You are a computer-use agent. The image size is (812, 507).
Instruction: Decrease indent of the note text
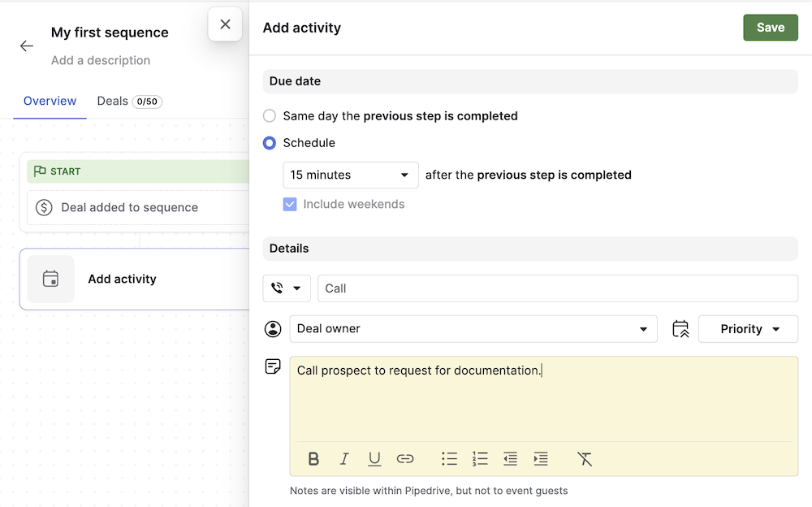pyautogui.click(x=510, y=458)
